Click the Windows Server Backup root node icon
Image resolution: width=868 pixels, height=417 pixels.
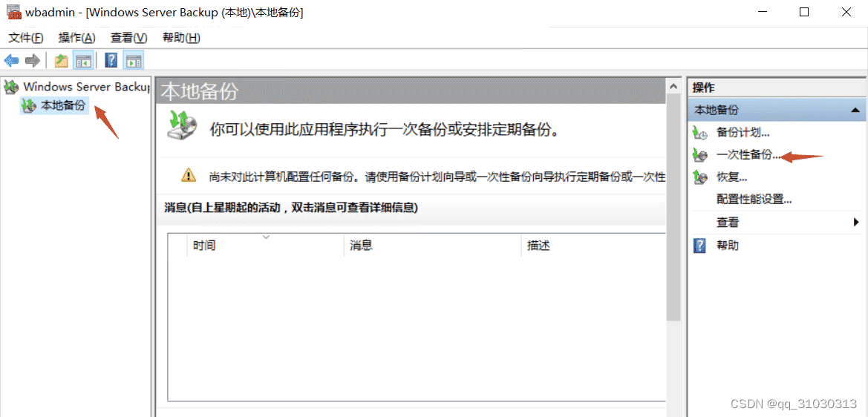(11, 87)
